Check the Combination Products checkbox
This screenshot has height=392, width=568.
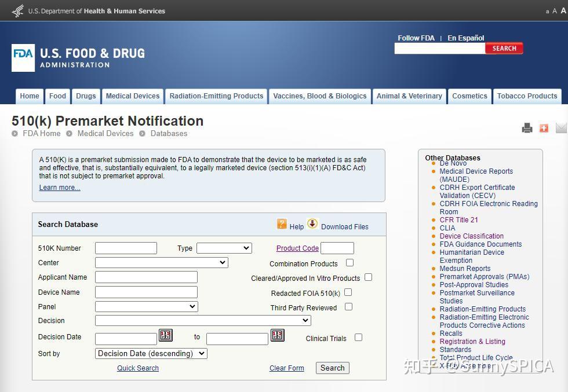point(349,263)
